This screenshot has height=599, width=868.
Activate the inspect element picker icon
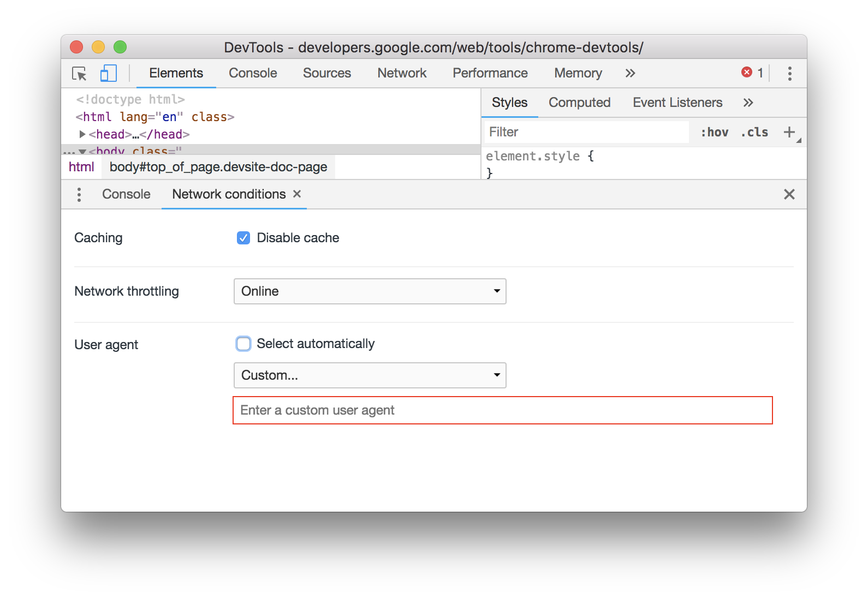[79, 73]
